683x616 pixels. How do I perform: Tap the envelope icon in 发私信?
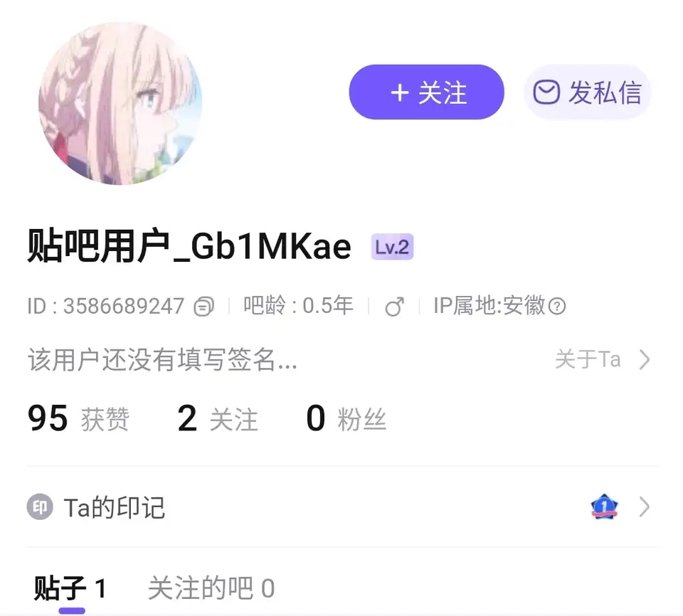point(546,92)
